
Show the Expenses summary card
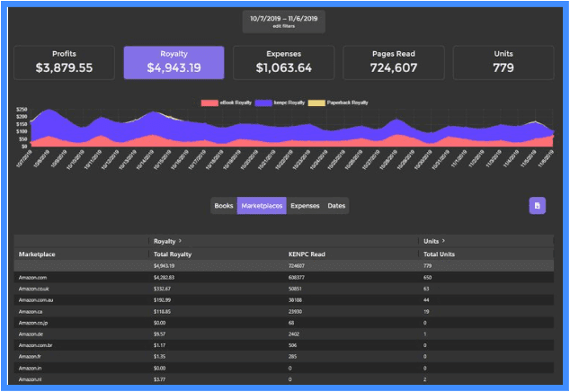coord(283,62)
